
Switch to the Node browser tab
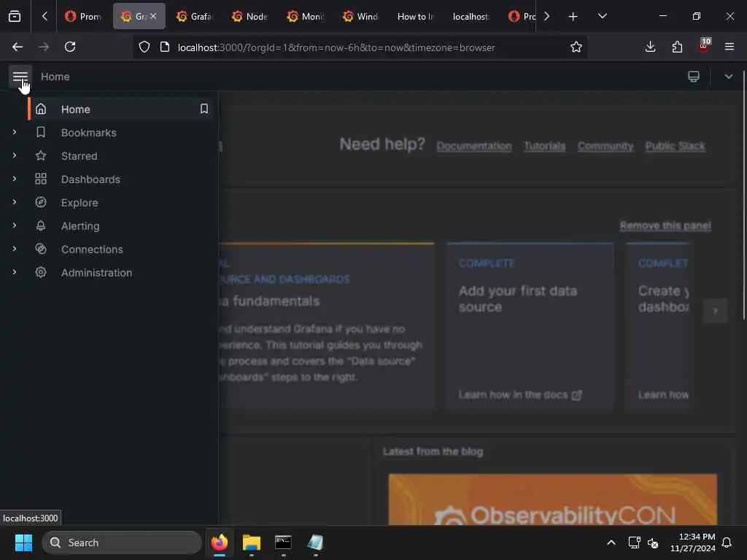click(249, 16)
